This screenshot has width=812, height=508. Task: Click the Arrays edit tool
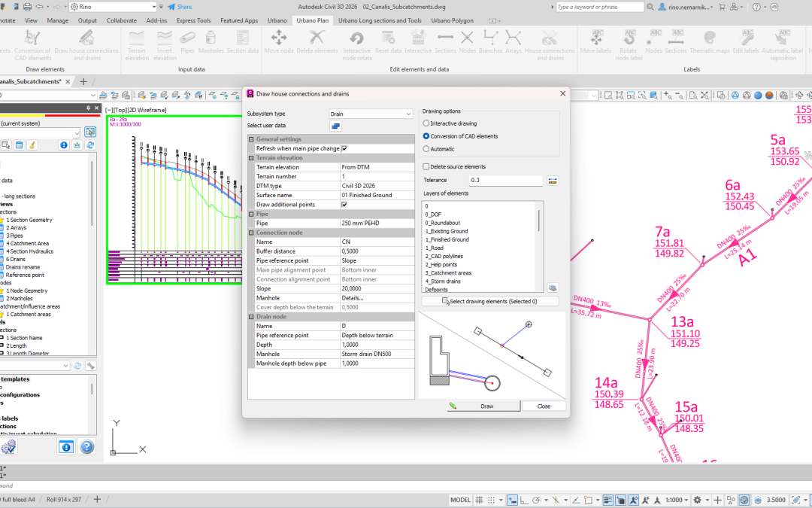[x=514, y=42]
